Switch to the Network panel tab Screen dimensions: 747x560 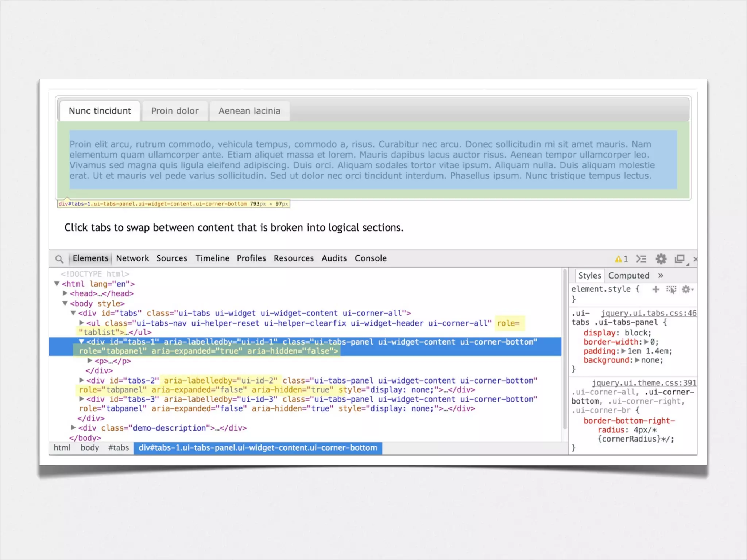(x=132, y=258)
